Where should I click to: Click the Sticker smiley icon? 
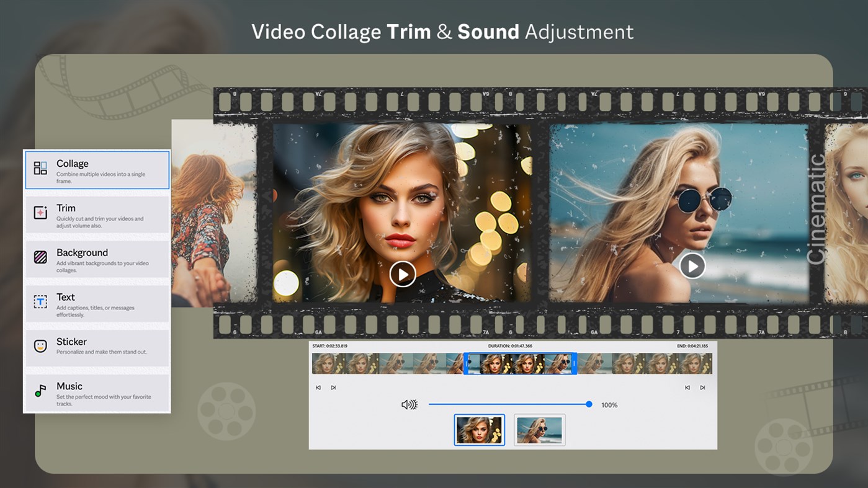point(41,347)
